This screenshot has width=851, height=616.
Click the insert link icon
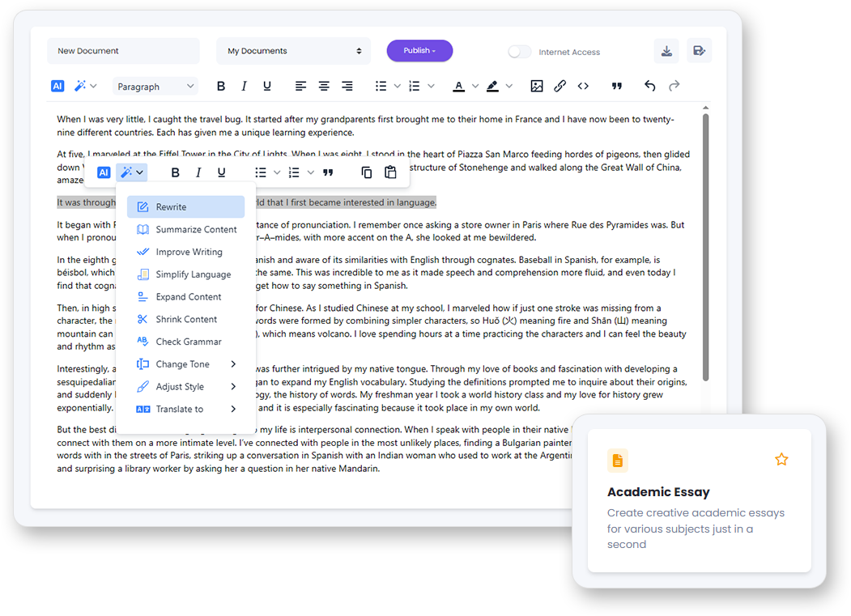point(560,85)
